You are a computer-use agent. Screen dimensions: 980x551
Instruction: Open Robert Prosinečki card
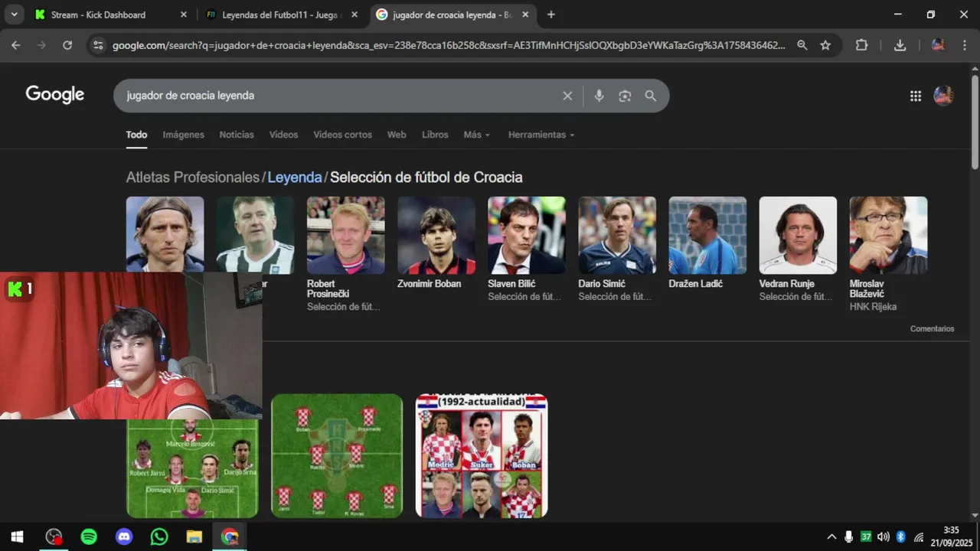(345, 254)
